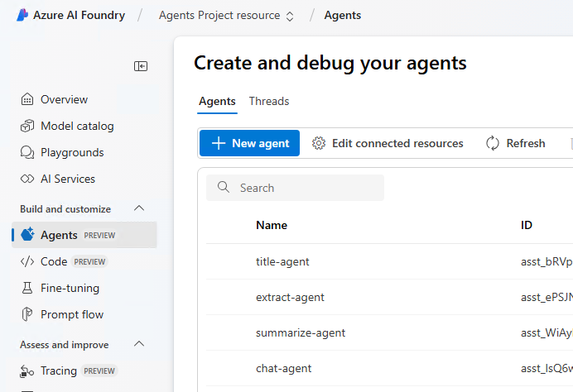Image resolution: width=573 pixels, height=392 pixels.
Task: Select the Agents tab
Action: tap(217, 101)
